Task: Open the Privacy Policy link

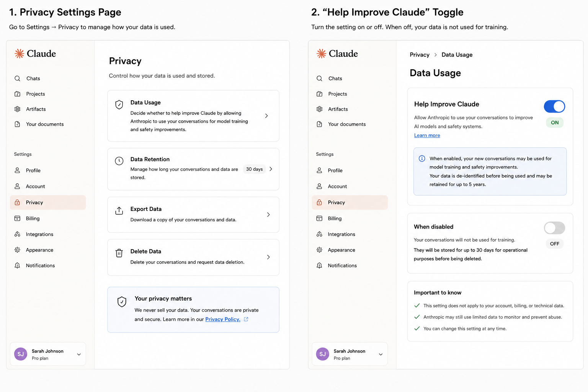Action: tap(223, 319)
